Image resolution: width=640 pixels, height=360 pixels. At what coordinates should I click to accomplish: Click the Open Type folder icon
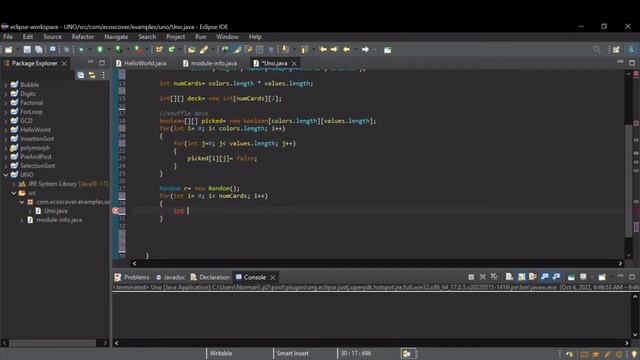(x=191, y=49)
